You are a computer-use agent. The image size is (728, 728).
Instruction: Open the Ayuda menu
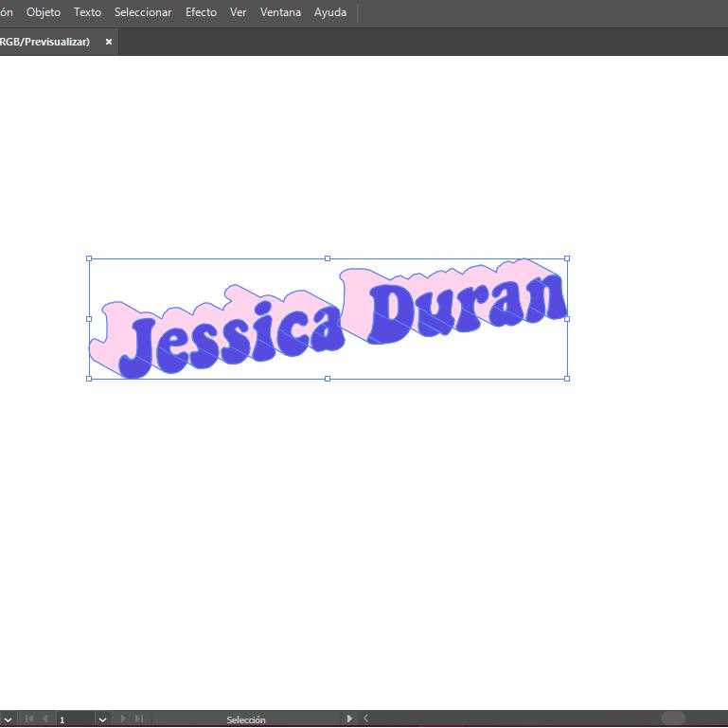pyautogui.click(x=330, y=12)
